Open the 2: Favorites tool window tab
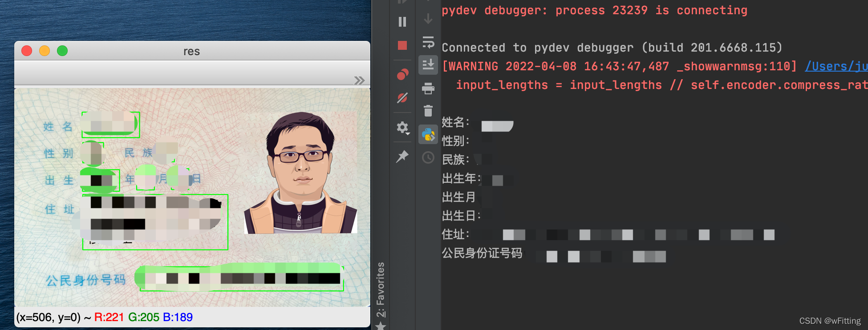The image size is (868, 330). [x=381, y=290]
